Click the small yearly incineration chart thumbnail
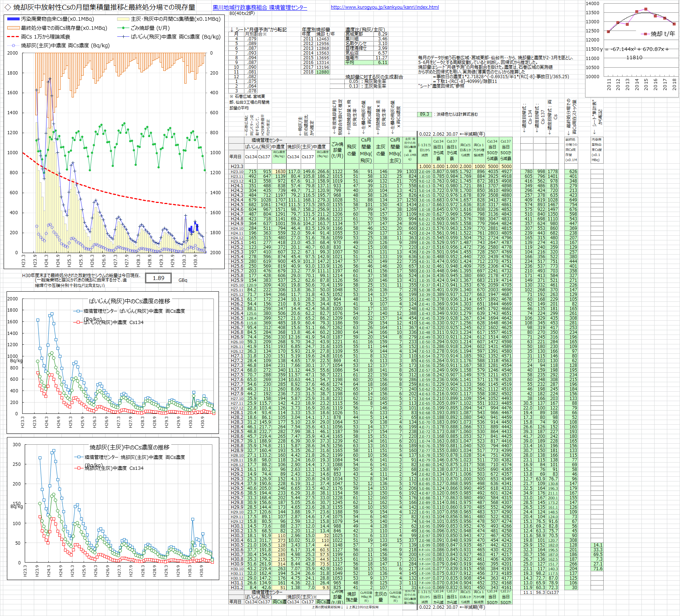This screenshot has width=680, height=616. point(632,49)
